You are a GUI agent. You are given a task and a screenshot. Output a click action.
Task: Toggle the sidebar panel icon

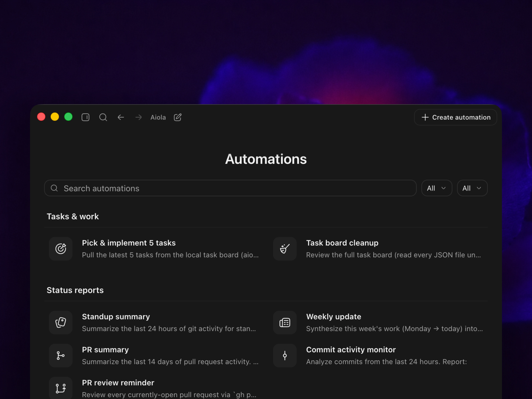coord(85,117)
